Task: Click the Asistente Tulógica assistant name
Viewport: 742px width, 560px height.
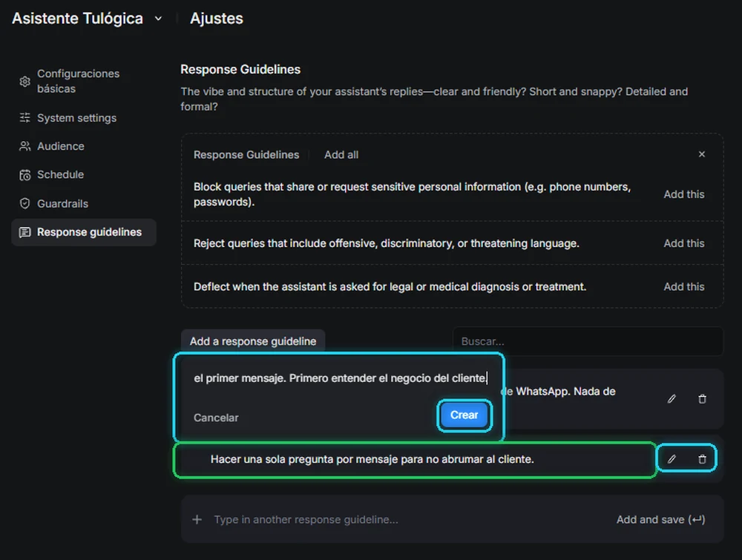Action: [78, 19]
